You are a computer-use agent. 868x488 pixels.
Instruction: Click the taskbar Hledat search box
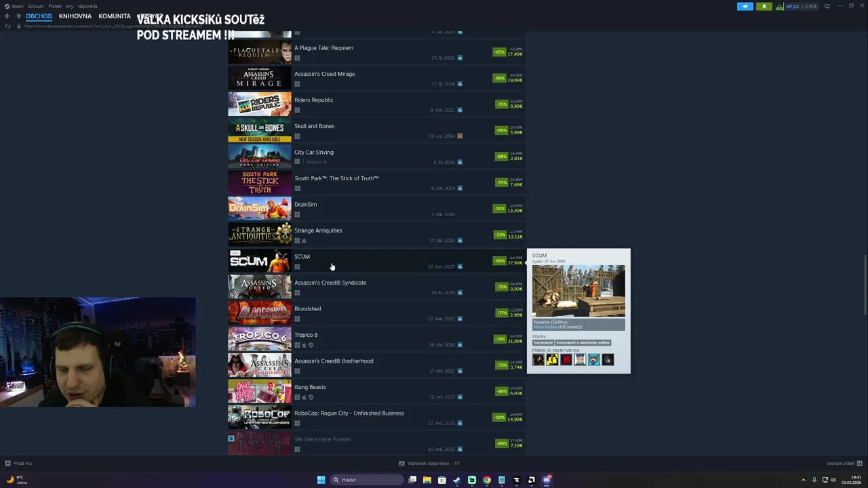tap(366, 480)
